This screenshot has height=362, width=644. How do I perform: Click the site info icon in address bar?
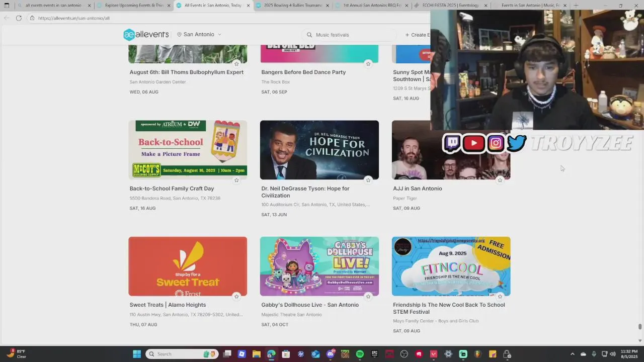[x=32, y=18]
